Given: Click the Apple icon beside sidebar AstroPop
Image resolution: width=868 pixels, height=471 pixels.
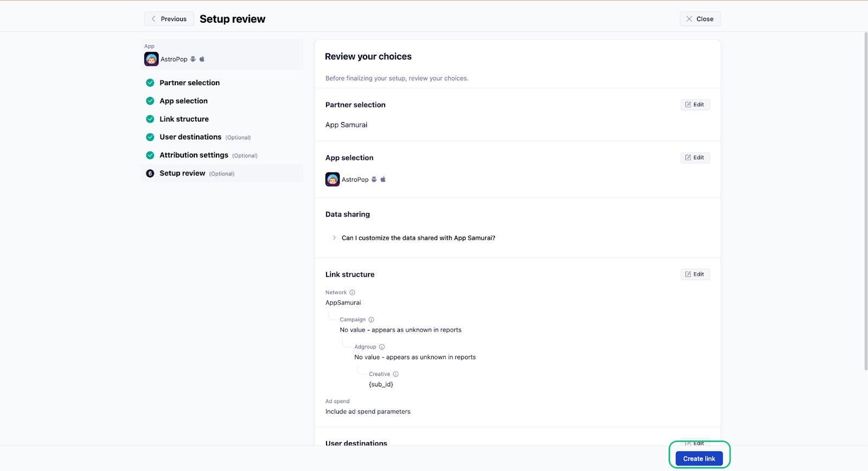Looking at the screenshot, I should [202, 59].
